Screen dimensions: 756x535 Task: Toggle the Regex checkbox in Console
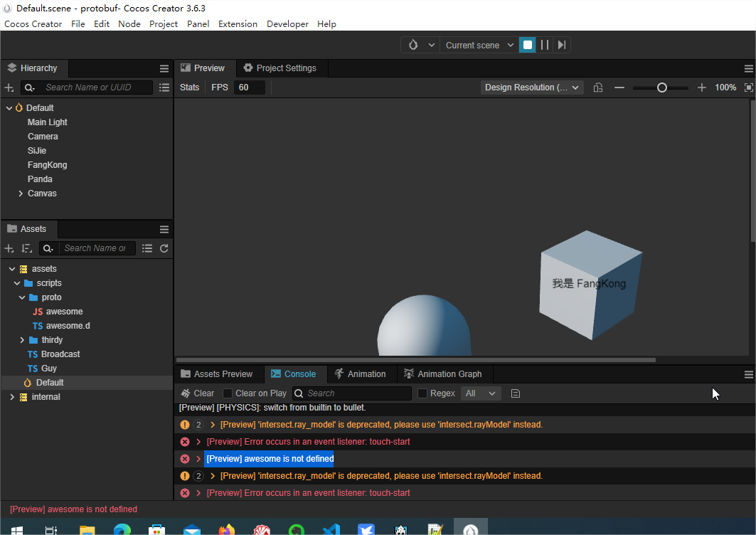click(x=422, y=393)
